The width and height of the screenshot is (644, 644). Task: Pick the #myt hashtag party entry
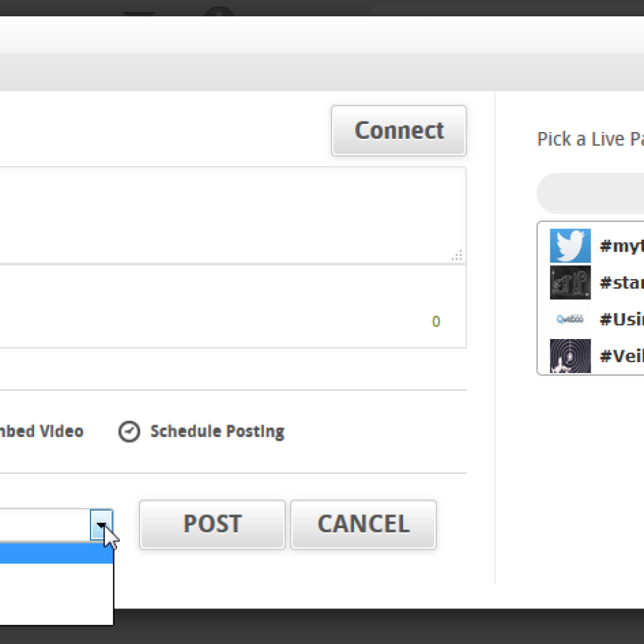(622, 246)
